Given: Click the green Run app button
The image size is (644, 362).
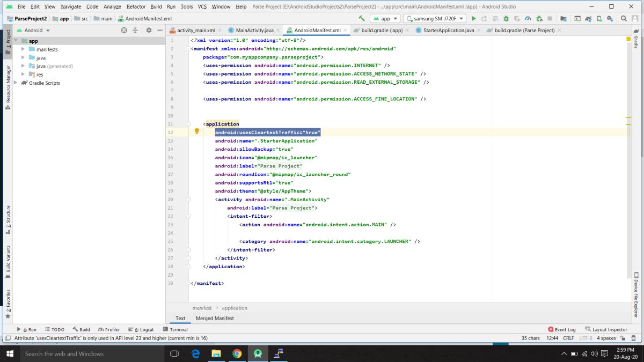Looking at the screenshot, I should click(473, 18).
